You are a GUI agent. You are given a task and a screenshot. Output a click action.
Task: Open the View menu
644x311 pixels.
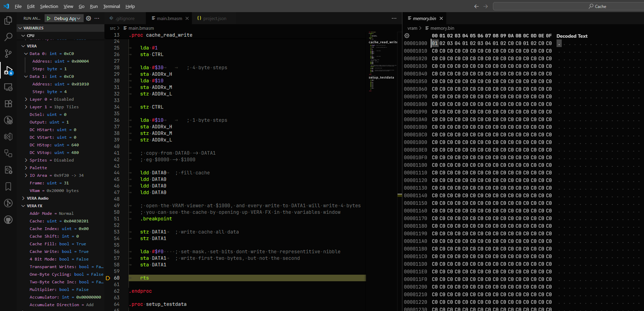point(68,6)
